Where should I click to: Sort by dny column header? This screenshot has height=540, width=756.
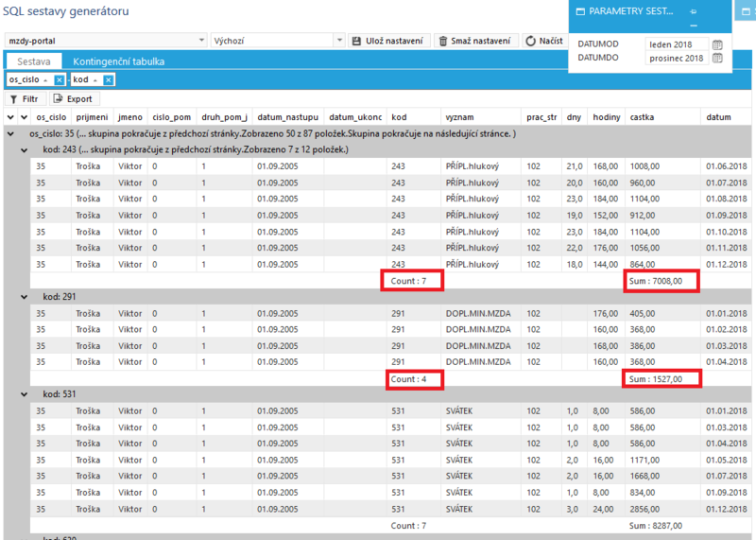tap(575, 116)
